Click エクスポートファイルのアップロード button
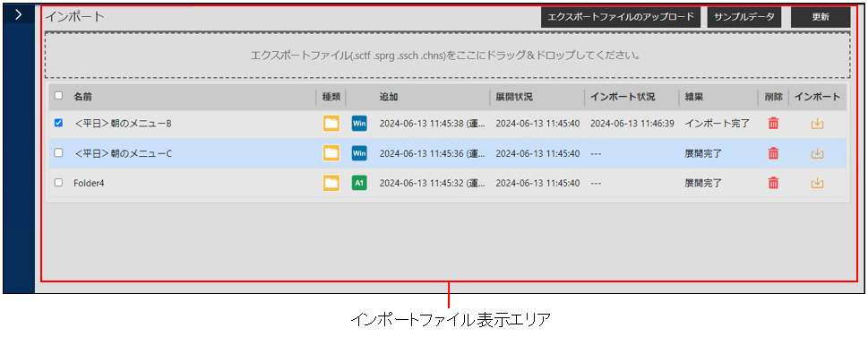Viewport: 868px width, 337px height. 621,17
